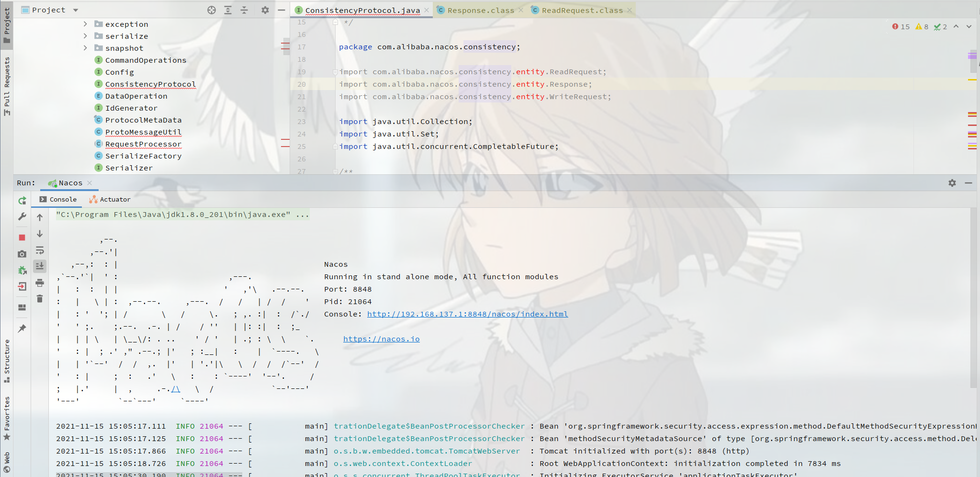Click the console vertical scrollbar

click(973, 297)
